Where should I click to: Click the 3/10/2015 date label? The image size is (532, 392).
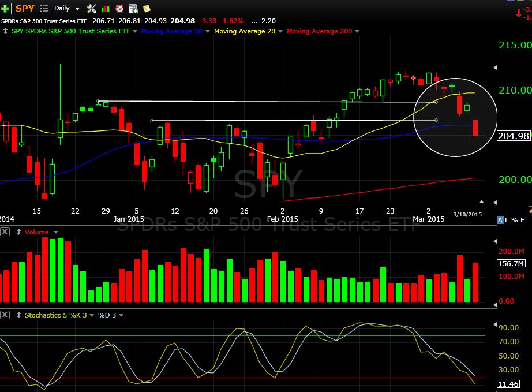(467, 215)
